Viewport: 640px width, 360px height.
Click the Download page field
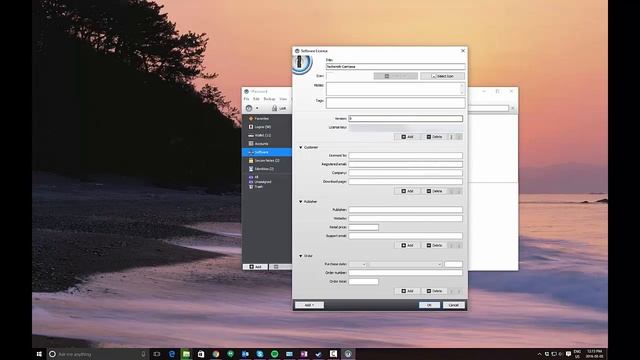pos(405,181)
